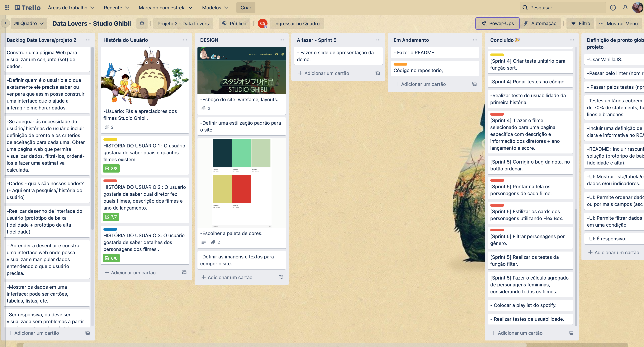Open Projeto 2 - Data Lovers workspace link
Screen dimensions: 644x347
pos(183,23)
